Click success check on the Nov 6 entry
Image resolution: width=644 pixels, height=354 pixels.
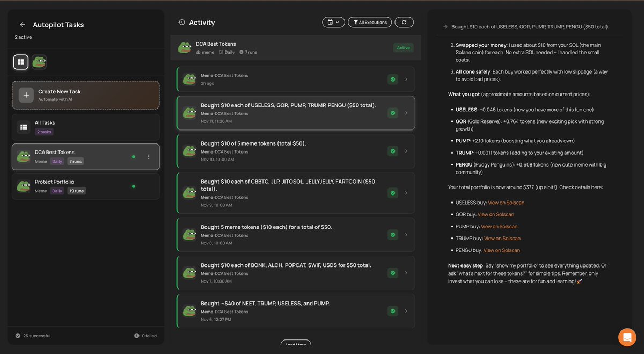393,311
